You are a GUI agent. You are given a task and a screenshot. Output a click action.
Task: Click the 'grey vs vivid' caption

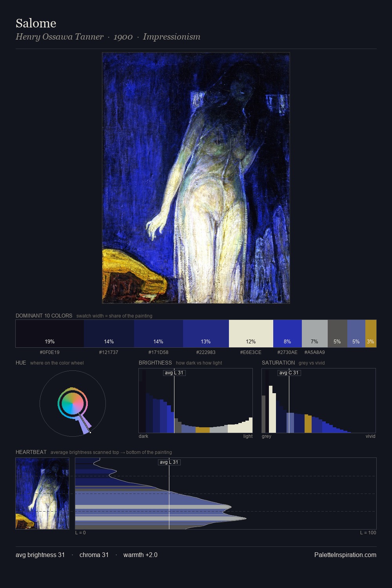coord(312,363)
